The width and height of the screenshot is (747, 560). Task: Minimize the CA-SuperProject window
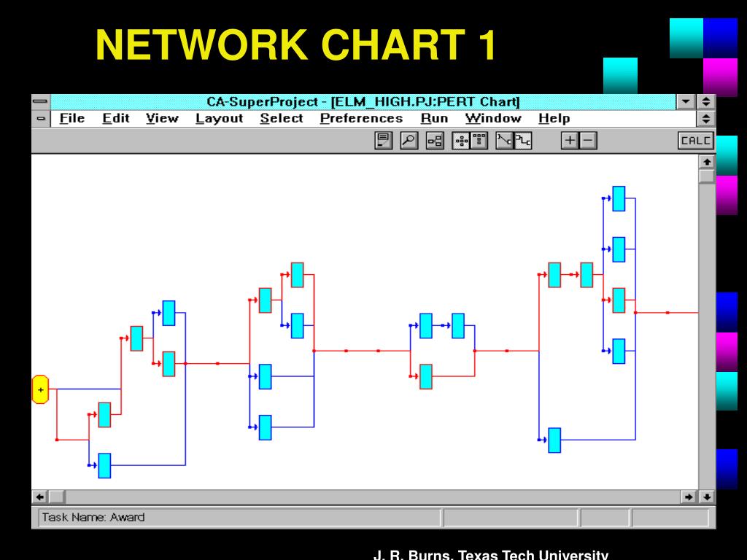click(x=686, y=101)
